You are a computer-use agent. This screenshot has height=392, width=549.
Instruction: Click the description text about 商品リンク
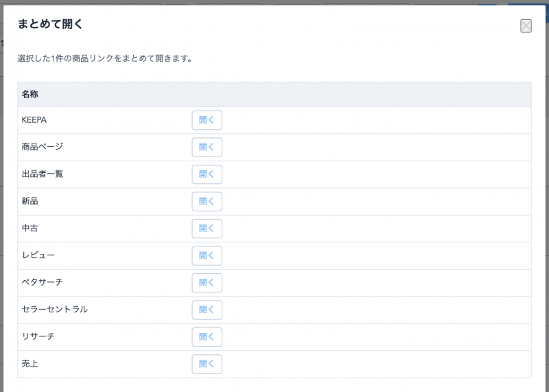pyautogui.click(x=105, y=58)
